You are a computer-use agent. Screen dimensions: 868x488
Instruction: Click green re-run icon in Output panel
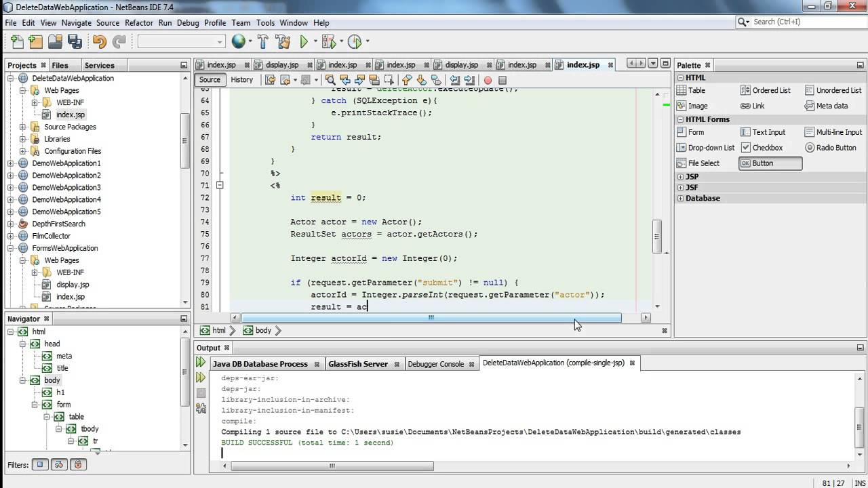coord(201,363)
